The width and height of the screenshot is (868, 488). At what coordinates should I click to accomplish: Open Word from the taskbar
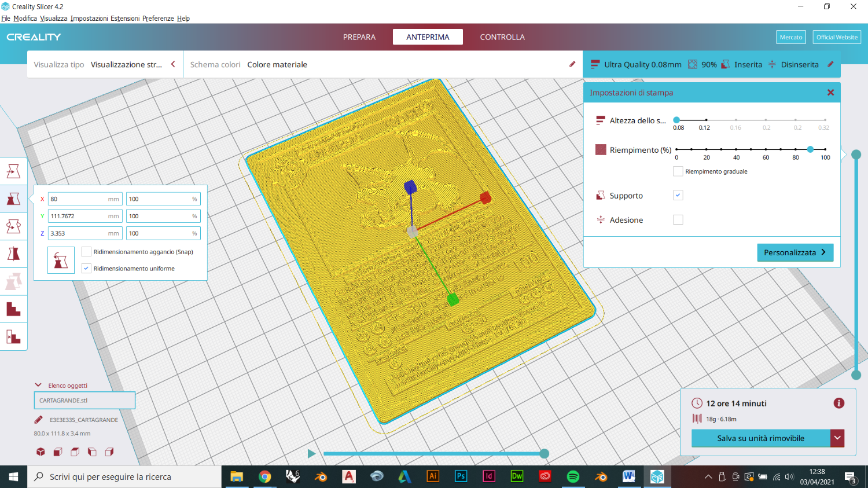(629, 476)
